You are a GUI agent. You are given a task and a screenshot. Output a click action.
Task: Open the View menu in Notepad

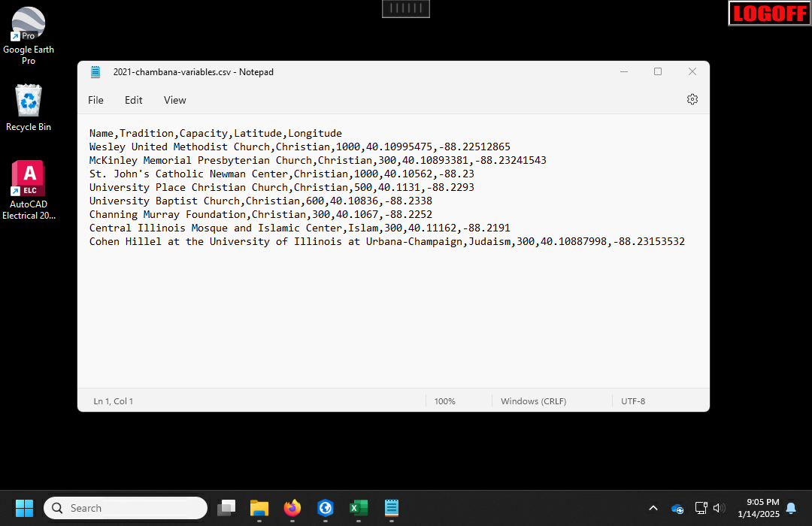point(174,100)
